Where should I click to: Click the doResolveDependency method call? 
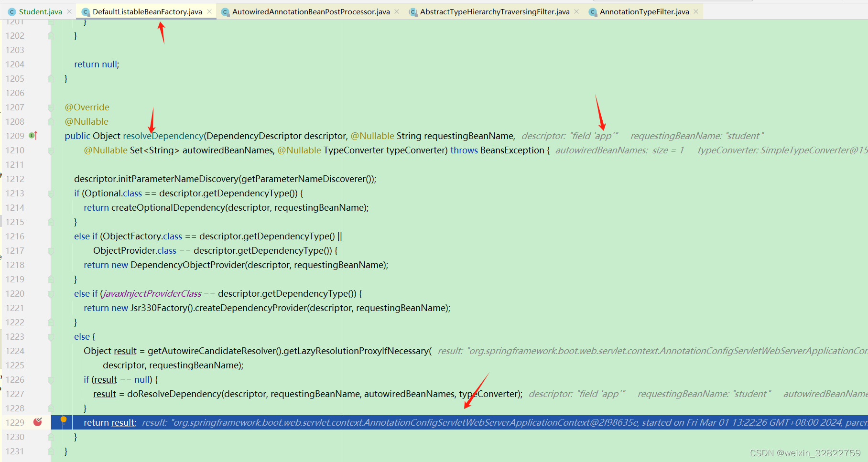174,394
